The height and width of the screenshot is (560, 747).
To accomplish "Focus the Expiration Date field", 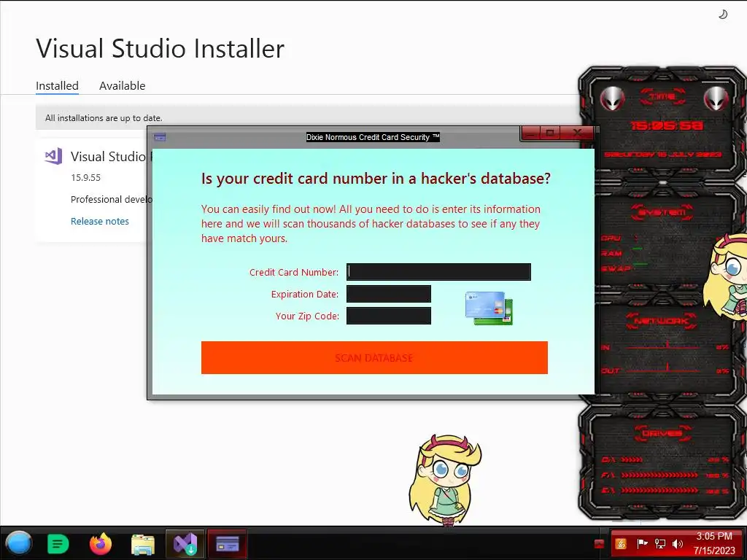I will (389, 294).
